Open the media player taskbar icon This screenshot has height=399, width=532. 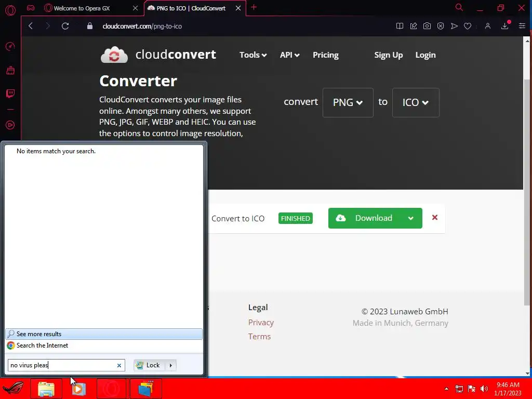point(78,389)
